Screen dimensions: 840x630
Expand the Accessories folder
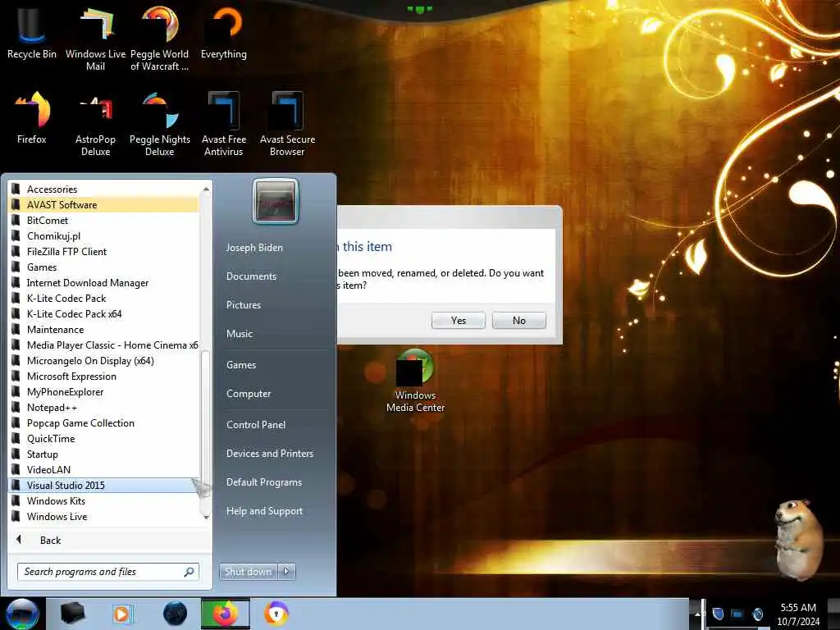point(104,189)
